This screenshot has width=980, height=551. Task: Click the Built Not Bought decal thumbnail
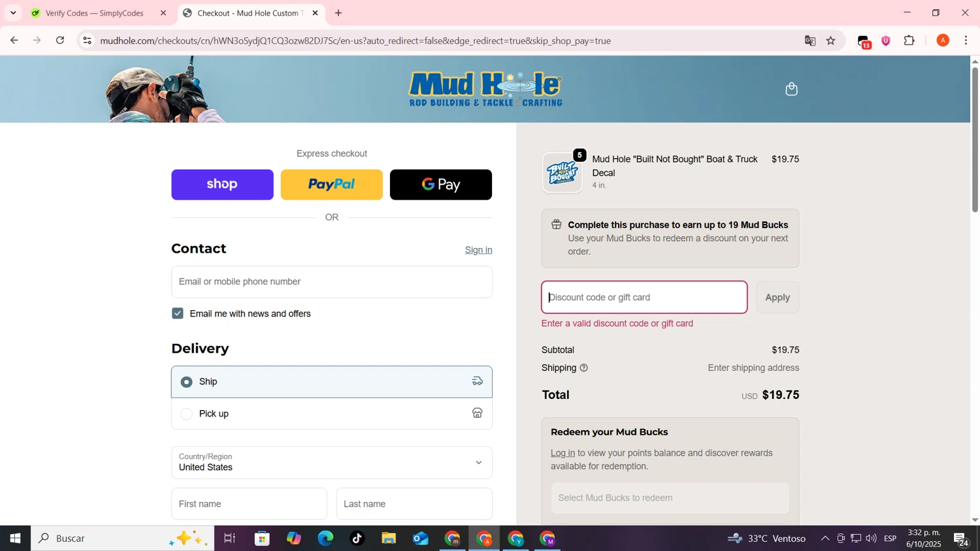tap(562, 173)
